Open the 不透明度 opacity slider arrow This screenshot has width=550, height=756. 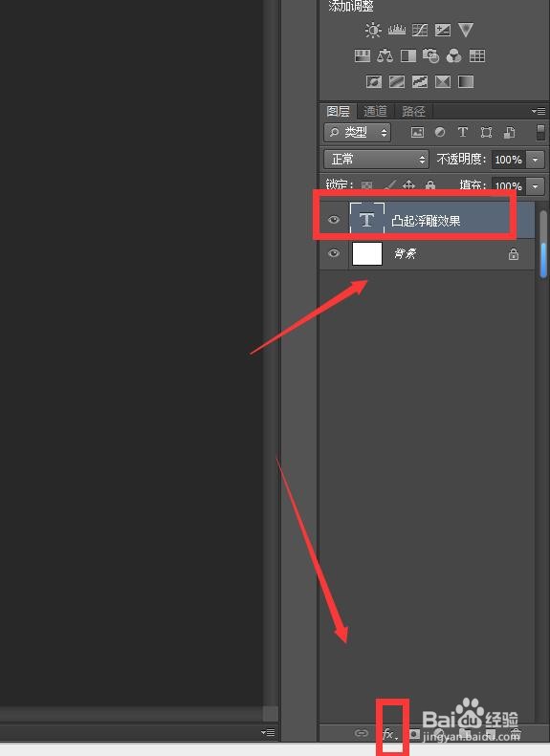click(x=536, y=160)
